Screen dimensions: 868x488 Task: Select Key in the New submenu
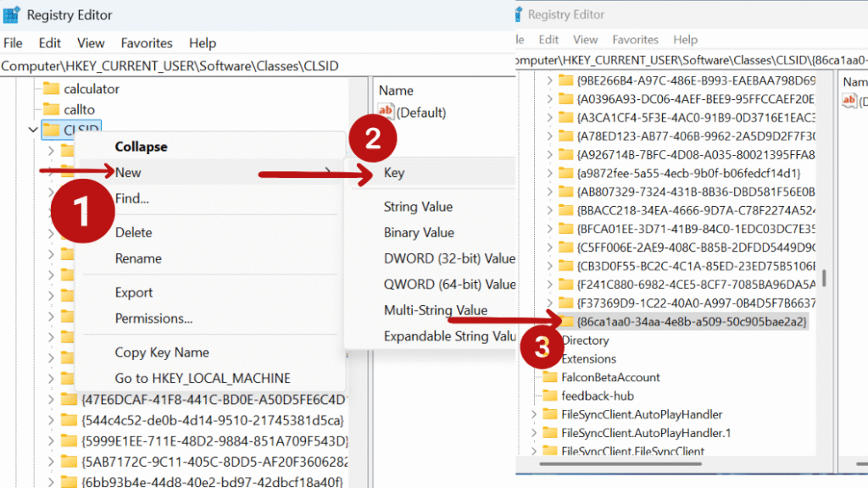(x=431, y=173)
